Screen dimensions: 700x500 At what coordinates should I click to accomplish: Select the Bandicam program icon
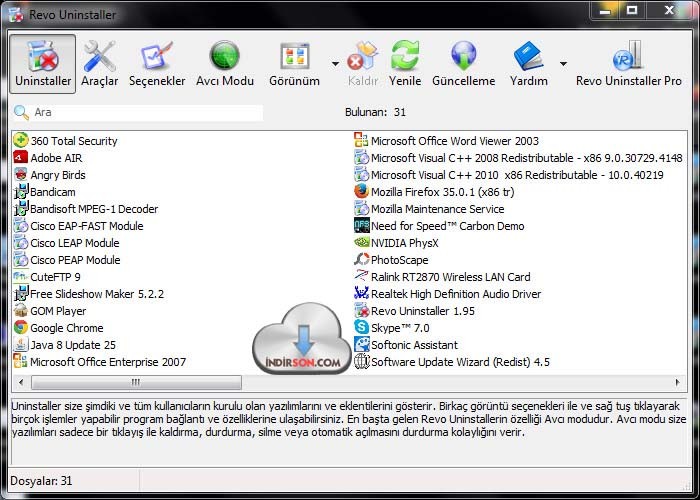[21, 192]
